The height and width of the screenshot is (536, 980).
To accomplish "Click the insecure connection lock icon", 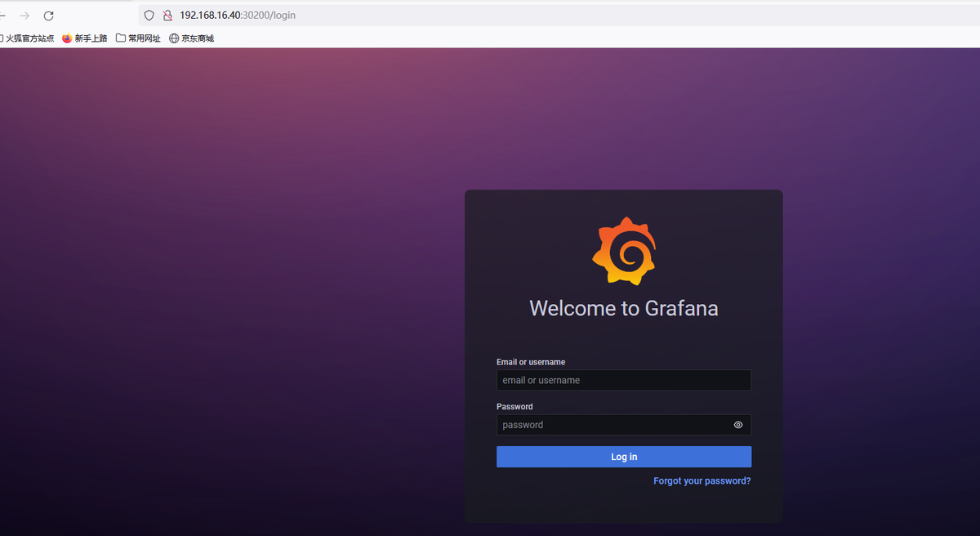I will 167,16.
